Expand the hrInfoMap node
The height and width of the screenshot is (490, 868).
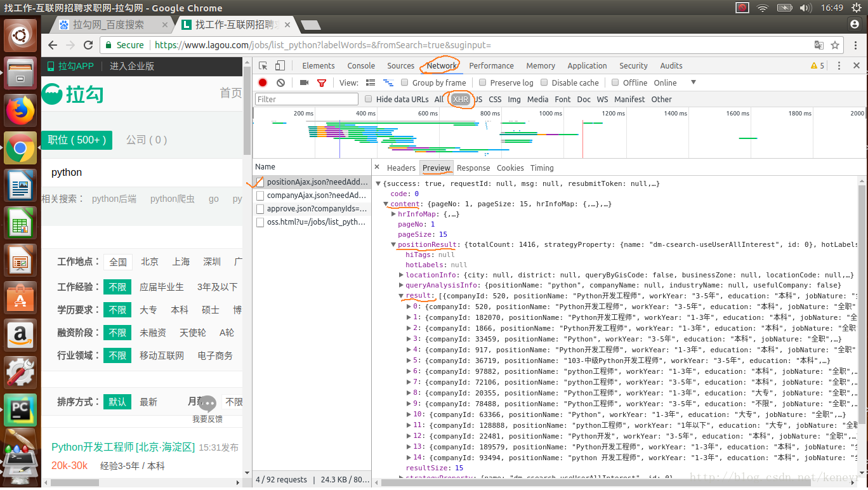point(393,214)
